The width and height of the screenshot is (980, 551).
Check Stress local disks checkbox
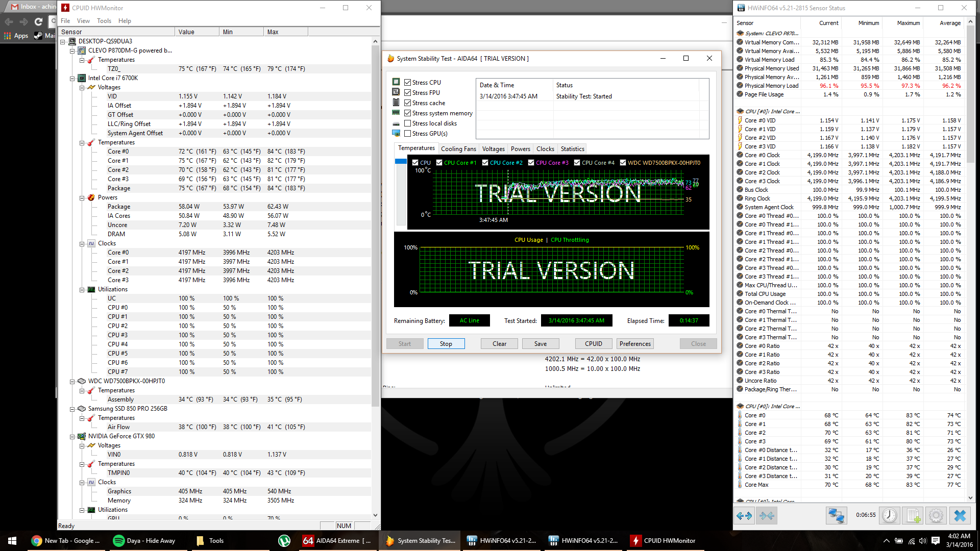pyautogui.click(x=407, y=123)
